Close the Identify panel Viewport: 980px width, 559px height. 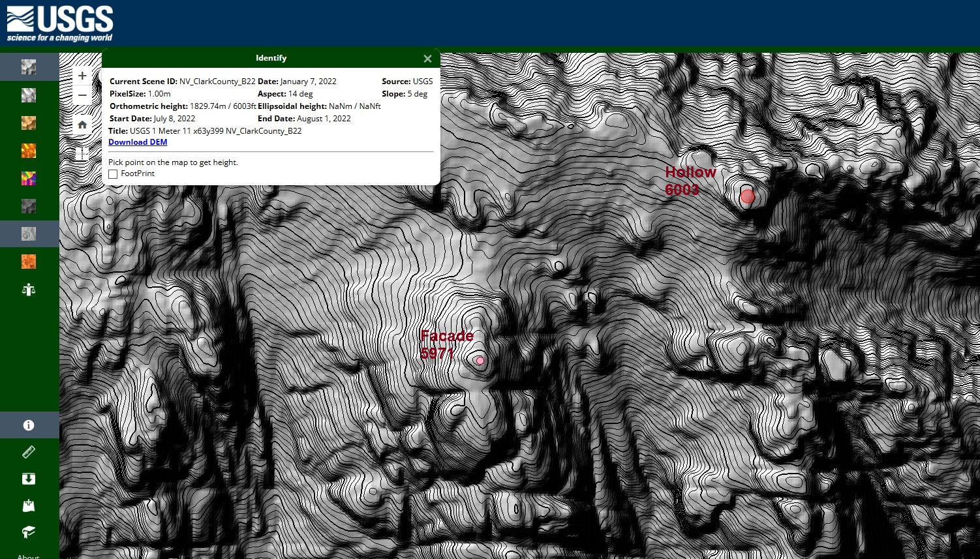click(427, 59)
